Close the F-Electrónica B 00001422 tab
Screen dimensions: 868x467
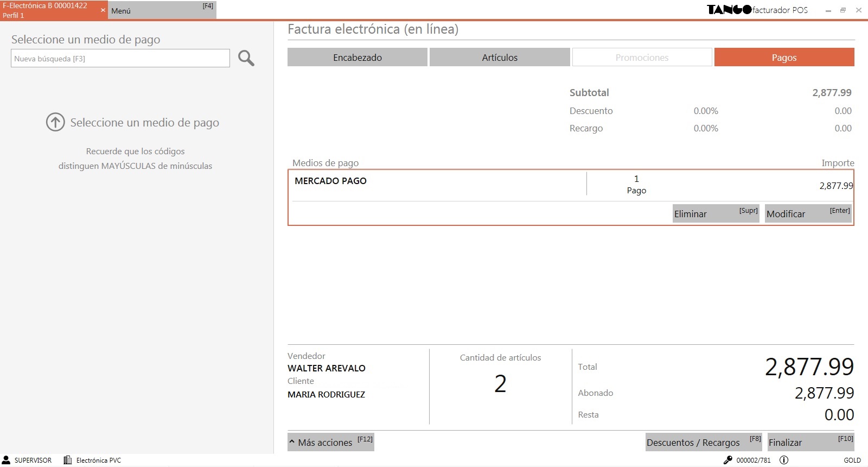point(103,10)
